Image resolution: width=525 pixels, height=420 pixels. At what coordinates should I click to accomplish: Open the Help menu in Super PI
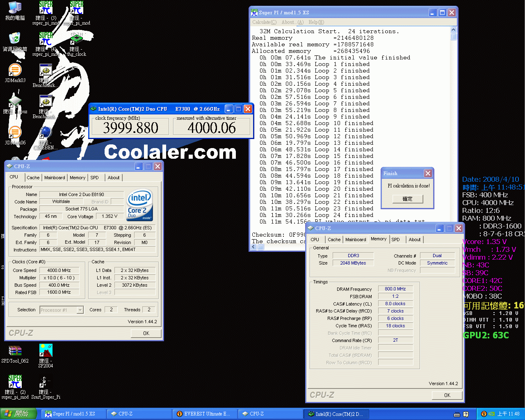coord(316,22)
